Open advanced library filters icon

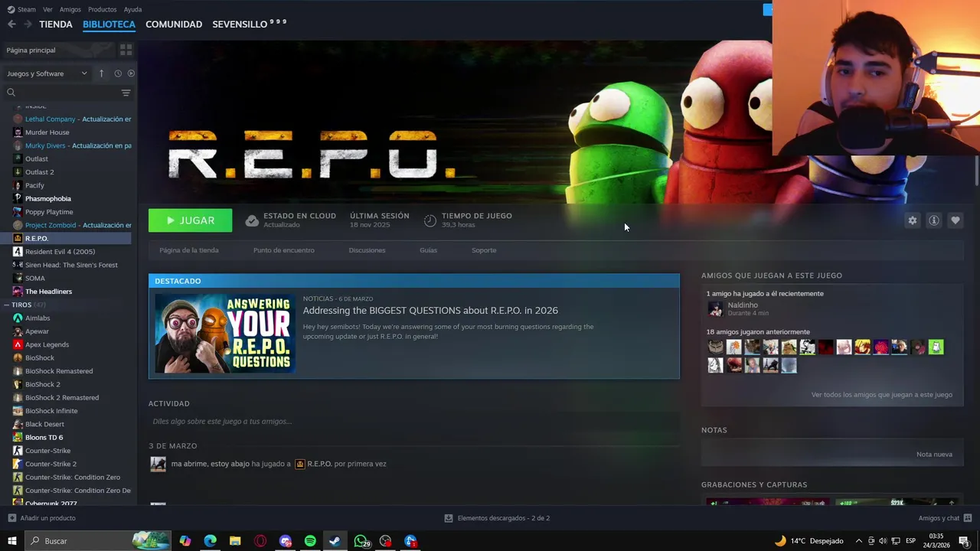[x=126, y=93]
